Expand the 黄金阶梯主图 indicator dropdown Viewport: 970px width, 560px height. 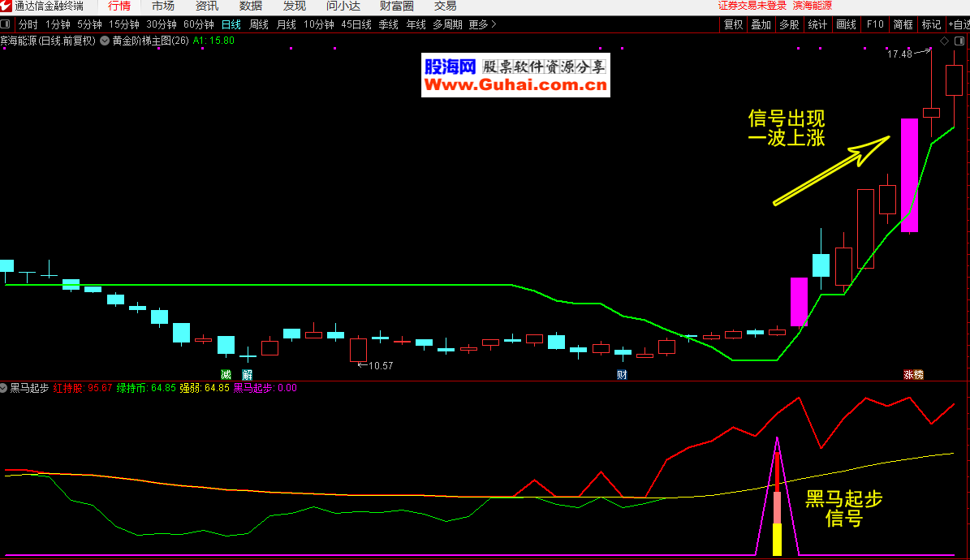pos(105,40)
